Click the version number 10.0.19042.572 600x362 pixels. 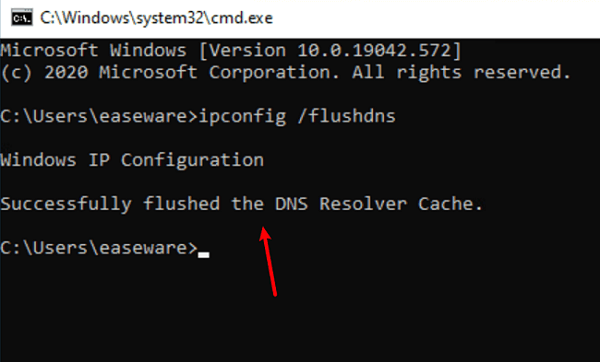pyautogui.click(x=375, y=51)
